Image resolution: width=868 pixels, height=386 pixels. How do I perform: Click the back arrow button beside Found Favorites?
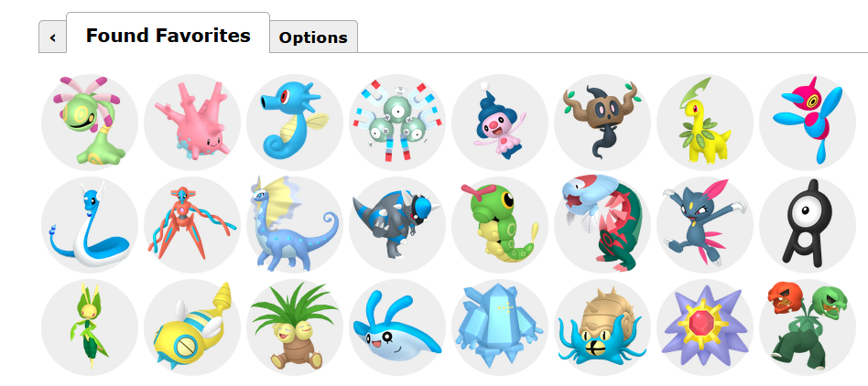52,38
